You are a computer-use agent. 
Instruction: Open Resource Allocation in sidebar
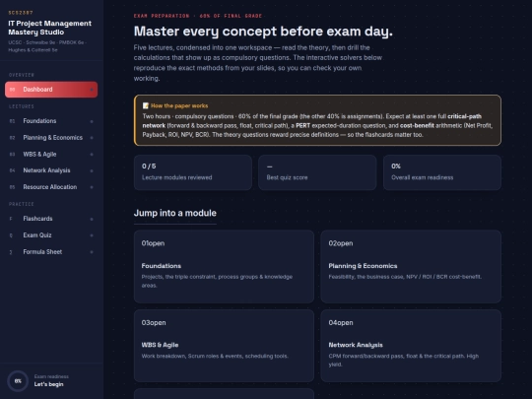pos(51,187)
